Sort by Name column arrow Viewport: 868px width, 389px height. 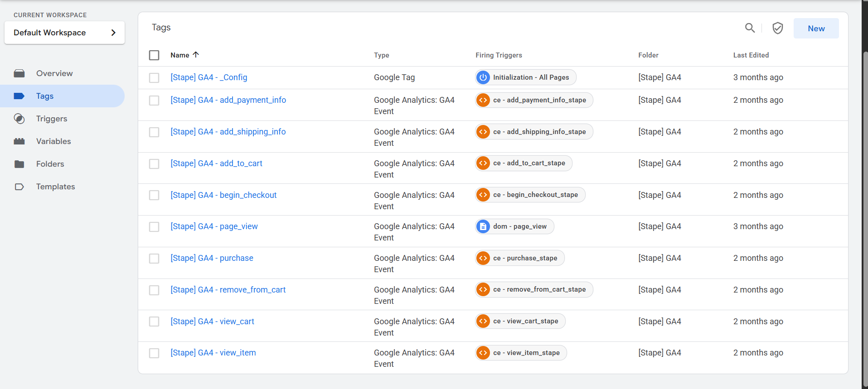click(x=196, y=55)
